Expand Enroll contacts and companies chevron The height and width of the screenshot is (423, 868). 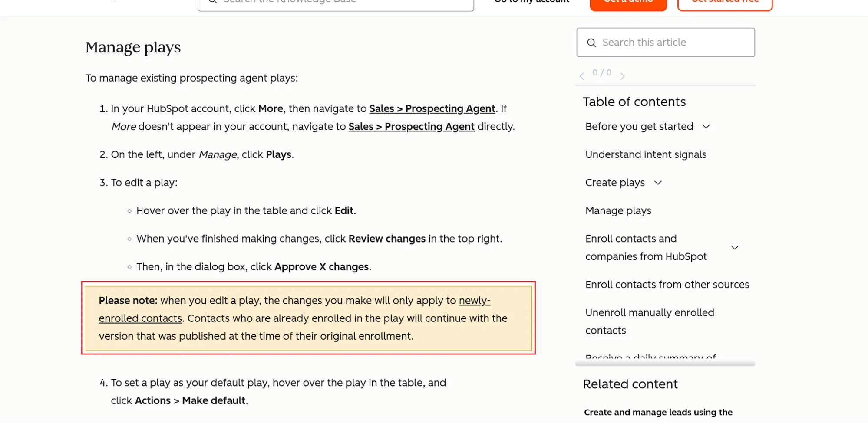click(735, 248)
